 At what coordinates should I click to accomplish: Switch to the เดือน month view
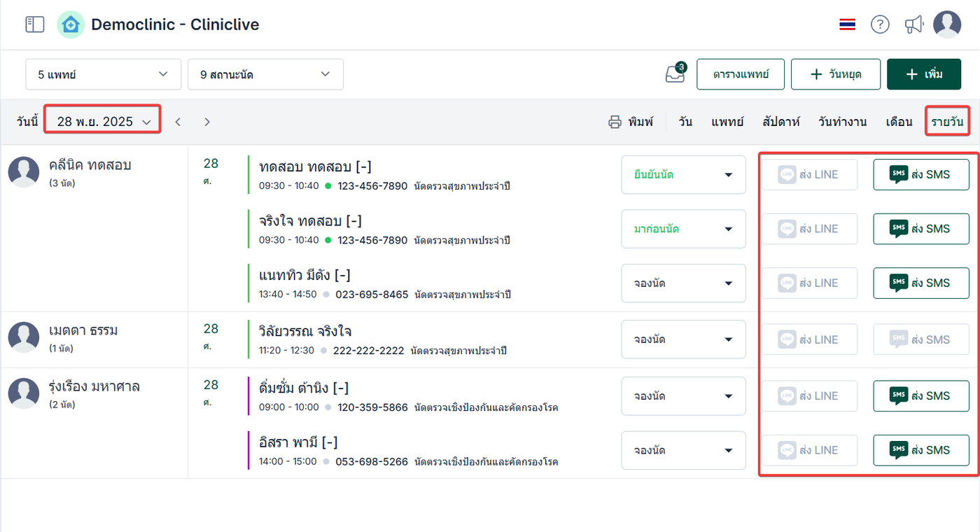tap(899, 122)
